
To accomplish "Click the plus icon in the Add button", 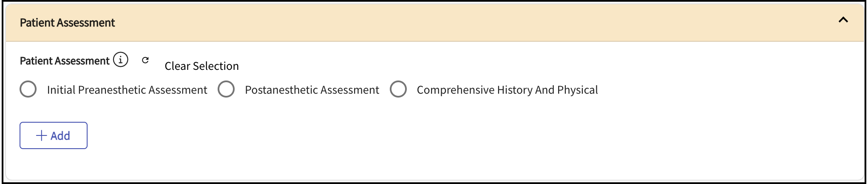I will (41, 135).
